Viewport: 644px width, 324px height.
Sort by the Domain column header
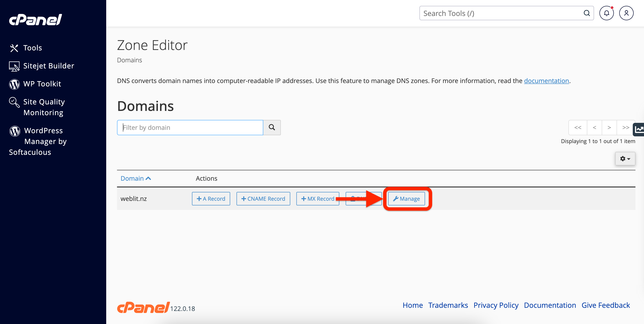pyautogui.click(x=136, y=178)
